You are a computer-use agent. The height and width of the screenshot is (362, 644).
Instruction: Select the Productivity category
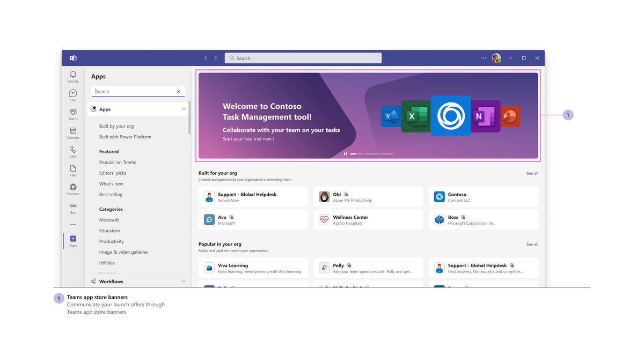click(x=112, y=241)
